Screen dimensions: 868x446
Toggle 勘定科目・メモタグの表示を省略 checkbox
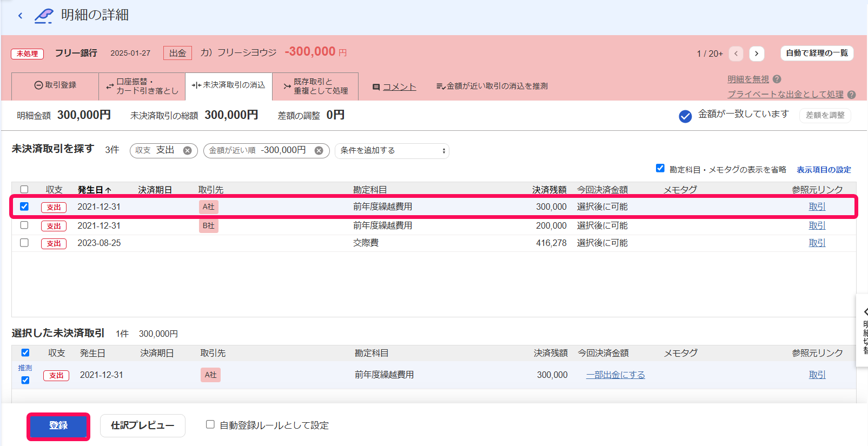pos(660,168)
